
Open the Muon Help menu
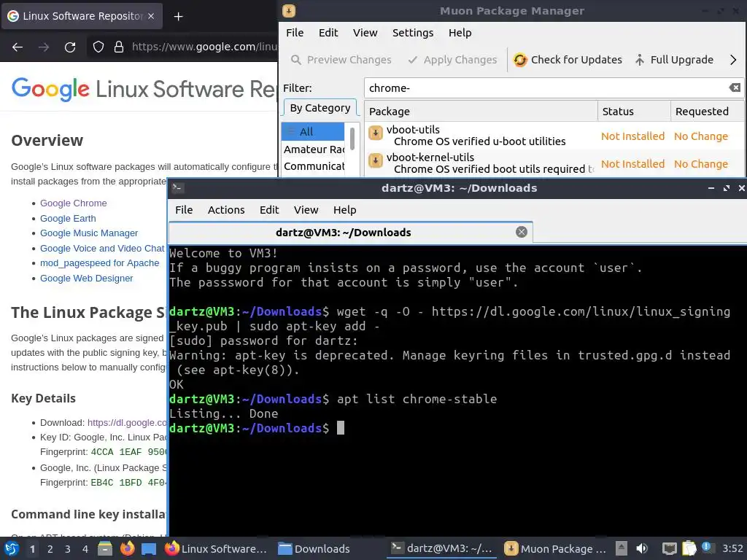[460, 32]
